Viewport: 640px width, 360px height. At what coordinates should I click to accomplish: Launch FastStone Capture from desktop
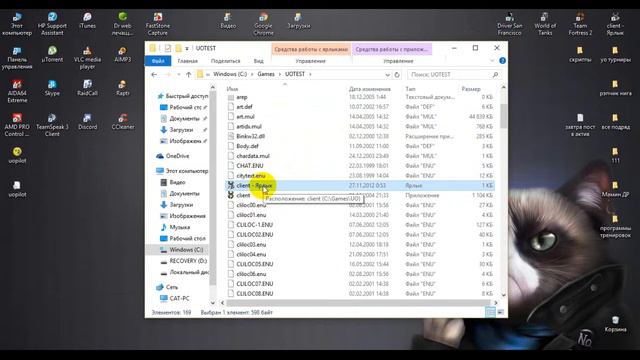pyautogui.click(x=158, y=24)
